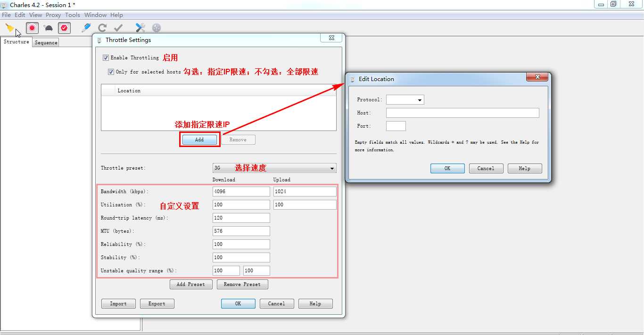Click the Round-trip latency field
The height and width of the screenshot is (335, 644).
tap(241, 218)
